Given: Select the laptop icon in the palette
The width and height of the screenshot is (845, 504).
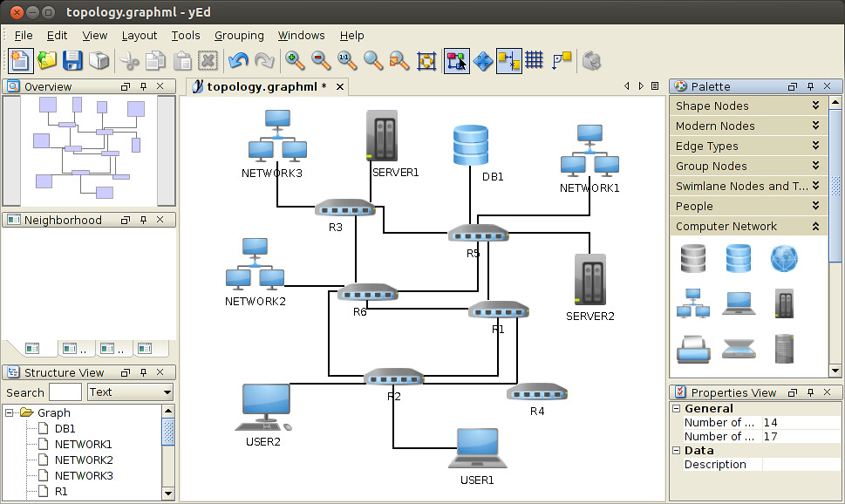Looking at the screenshot, I should tap(738, 302).
